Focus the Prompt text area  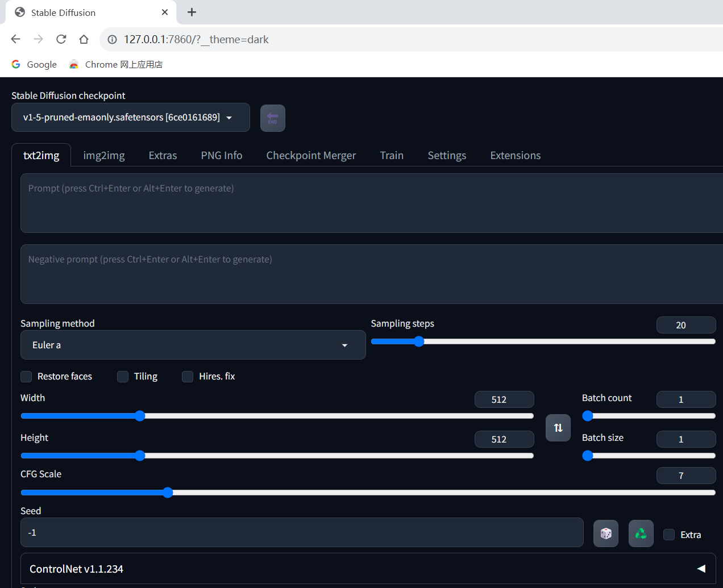(x=372, y=203)
